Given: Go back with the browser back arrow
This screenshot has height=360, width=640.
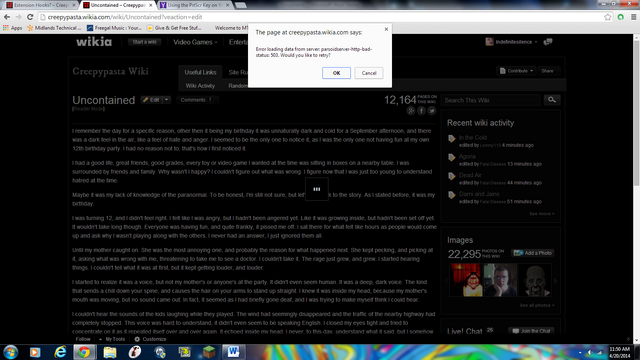Looking at the screenshot, I should click(x=7, y=17).
